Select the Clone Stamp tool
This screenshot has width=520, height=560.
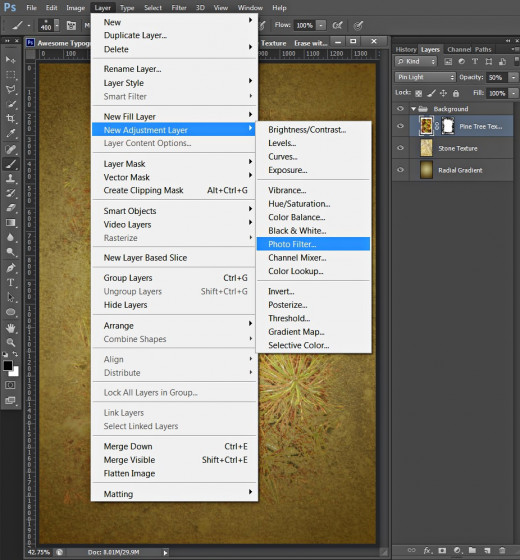click(11, 178)
